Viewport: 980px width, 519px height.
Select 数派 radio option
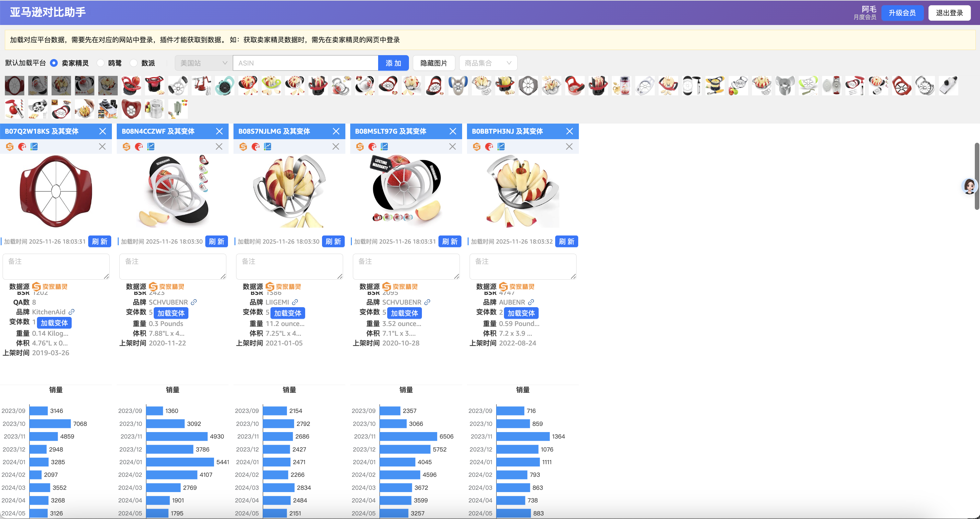[x=134, y=63]
